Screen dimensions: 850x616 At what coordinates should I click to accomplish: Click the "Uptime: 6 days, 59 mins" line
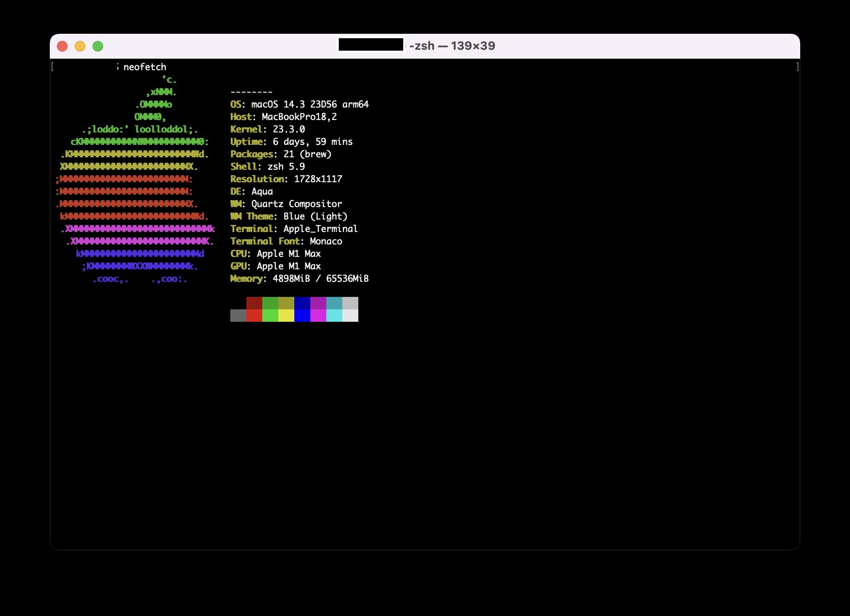point(292,142)
